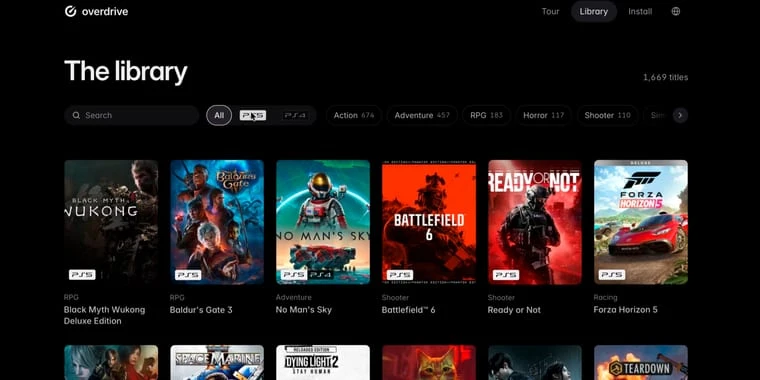
Task: Open the language globe icon
Action: point(676,11)
